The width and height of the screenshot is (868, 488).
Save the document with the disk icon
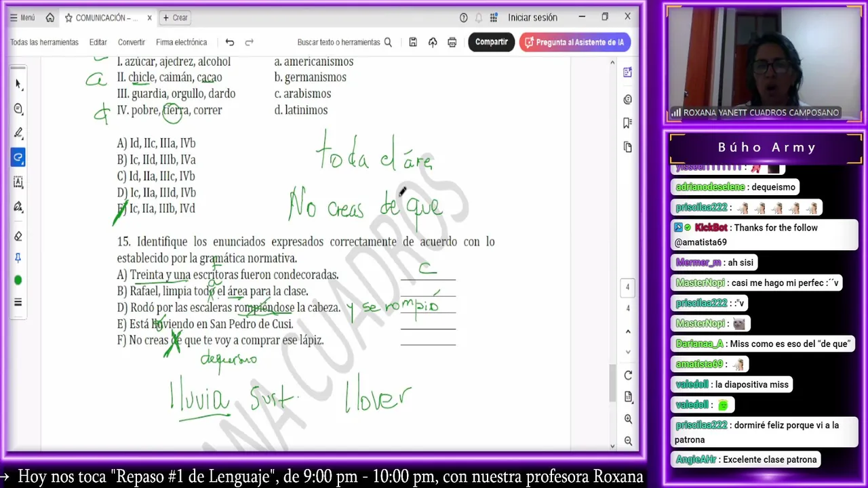tap(413, 42)
